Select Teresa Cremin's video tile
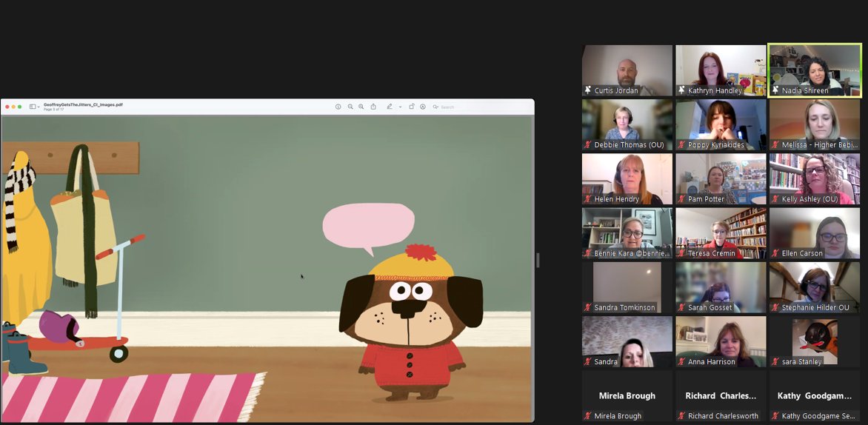 [721, 233]
